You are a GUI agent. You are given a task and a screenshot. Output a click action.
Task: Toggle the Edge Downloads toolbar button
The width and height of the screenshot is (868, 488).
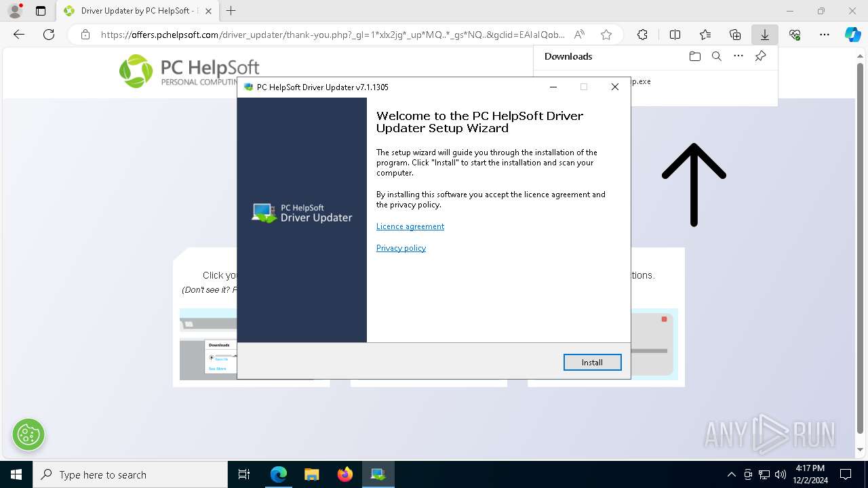tap(765, 35)
